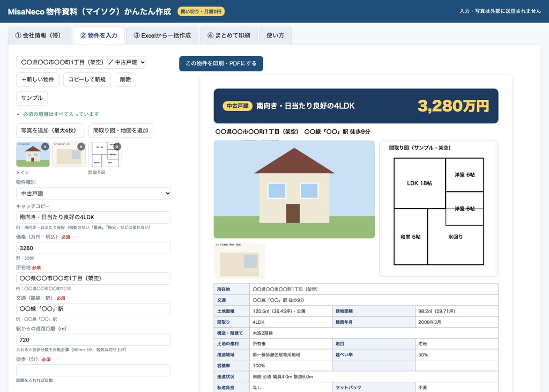Click この物件を印刷・PDFにする button

click(221, 63)
